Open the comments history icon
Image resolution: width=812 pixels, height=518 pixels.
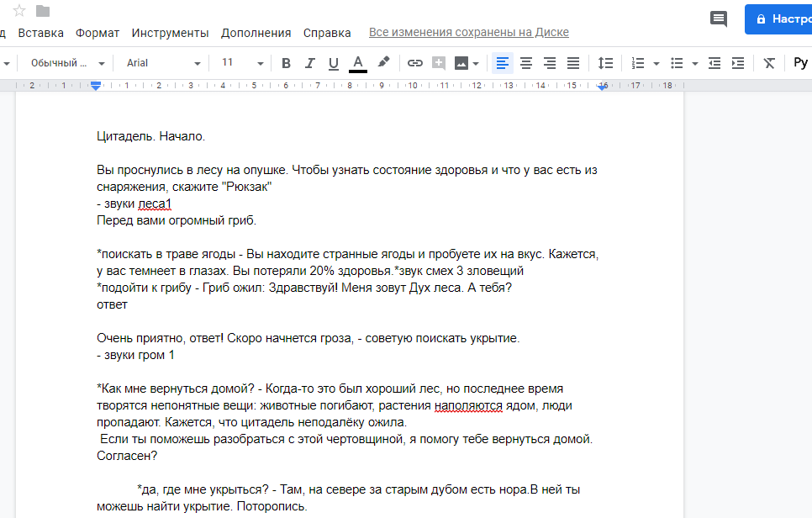(x=718, y=19)
